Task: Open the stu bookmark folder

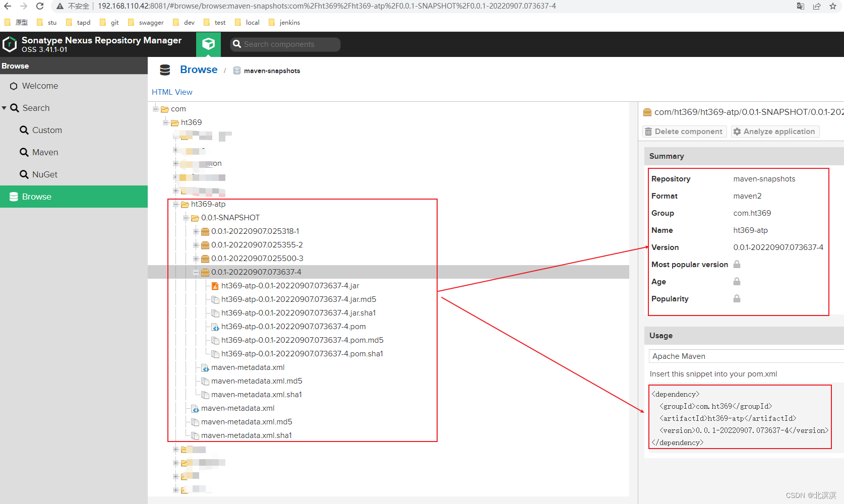Action: point(46,22)
